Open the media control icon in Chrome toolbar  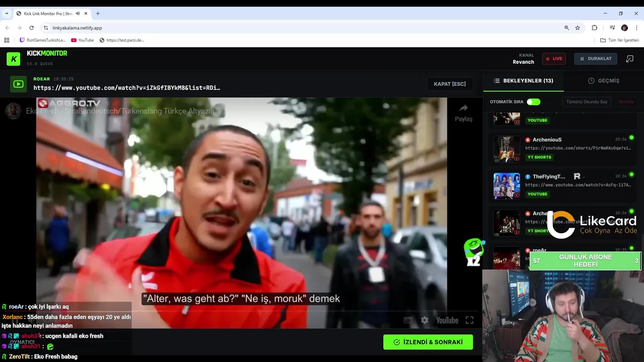coord(612,28)
